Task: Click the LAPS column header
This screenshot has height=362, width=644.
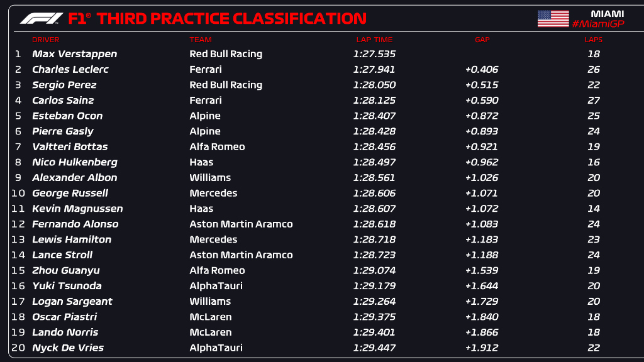Action: (x=593, y=40)
